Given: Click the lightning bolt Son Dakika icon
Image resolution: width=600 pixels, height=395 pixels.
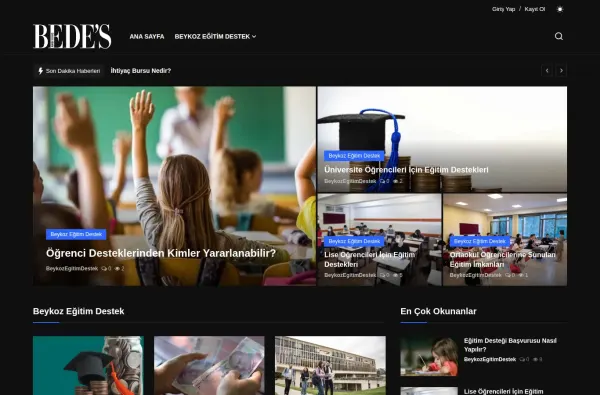Looking at the screenshot, I should pos(41,71).
